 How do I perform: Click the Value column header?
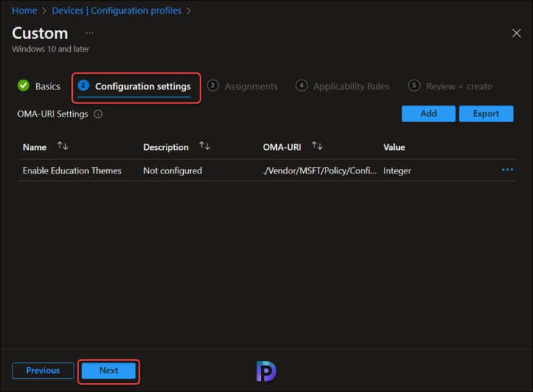[394, 147]
